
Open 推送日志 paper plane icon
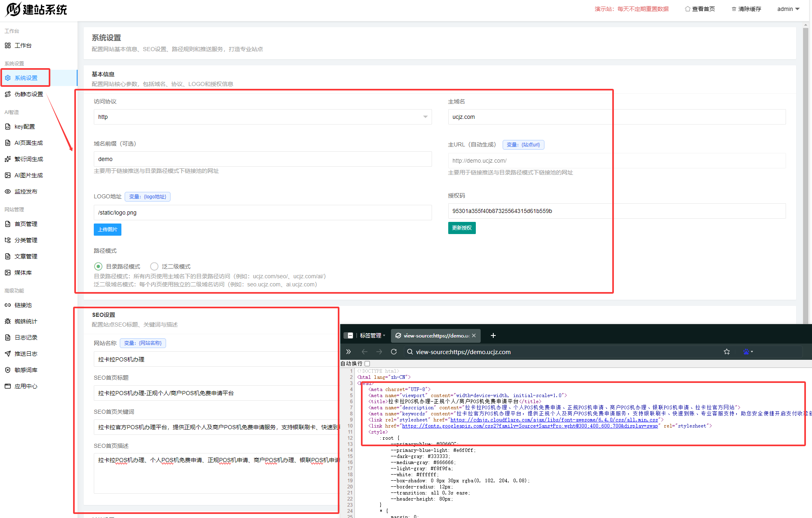click(x=8, y=354)
